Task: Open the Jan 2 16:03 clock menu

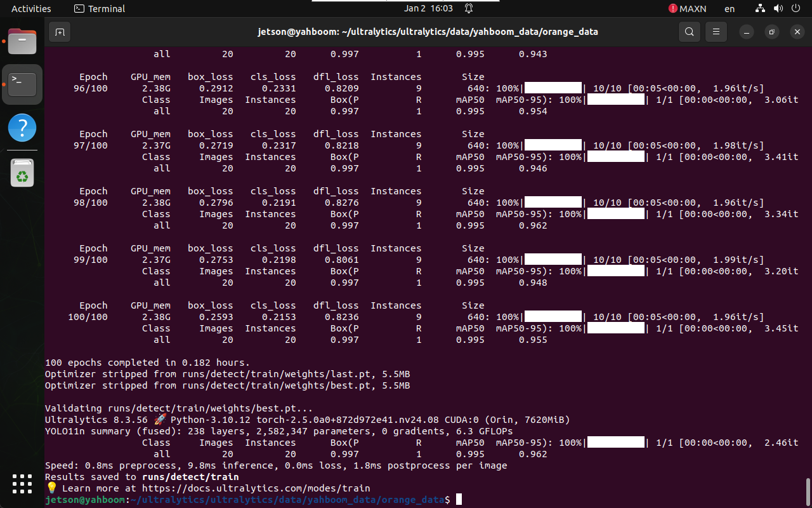Action: point(428,9)
